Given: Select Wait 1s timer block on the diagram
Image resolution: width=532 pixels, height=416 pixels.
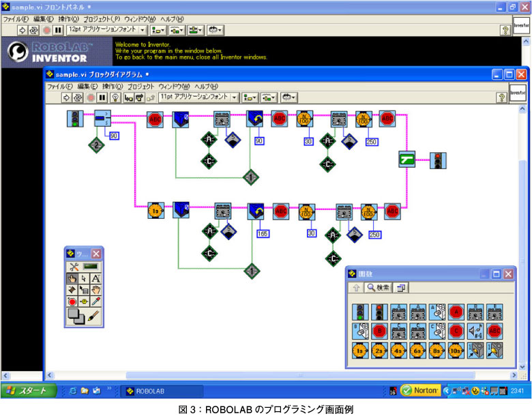Looking at the screenshot, I should (x=156, y=211).
